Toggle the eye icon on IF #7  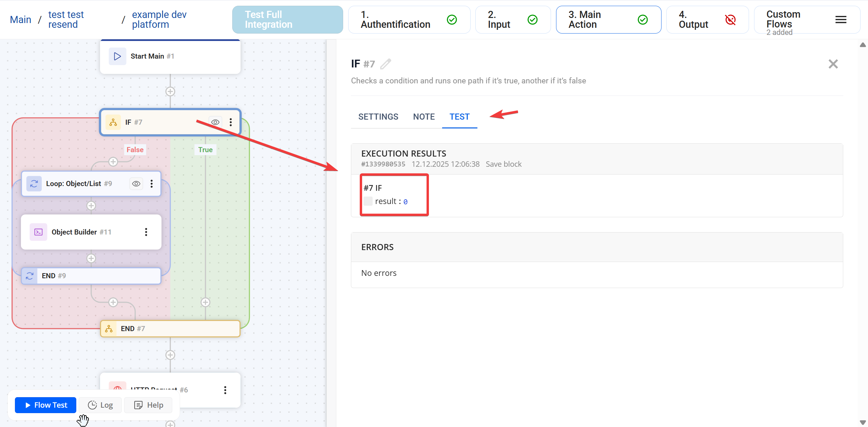(x=215, y=122)
